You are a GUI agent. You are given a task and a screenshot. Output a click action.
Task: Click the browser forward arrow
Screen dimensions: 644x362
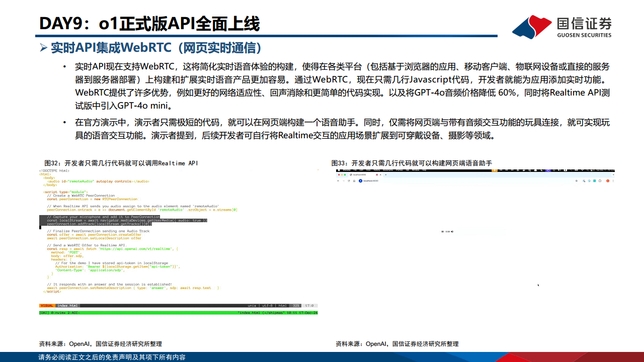(x=344, y=181)
